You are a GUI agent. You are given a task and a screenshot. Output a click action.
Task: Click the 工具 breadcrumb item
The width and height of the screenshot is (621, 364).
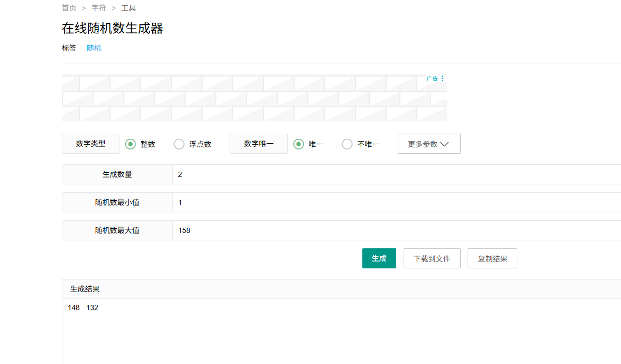coord(129,8)
